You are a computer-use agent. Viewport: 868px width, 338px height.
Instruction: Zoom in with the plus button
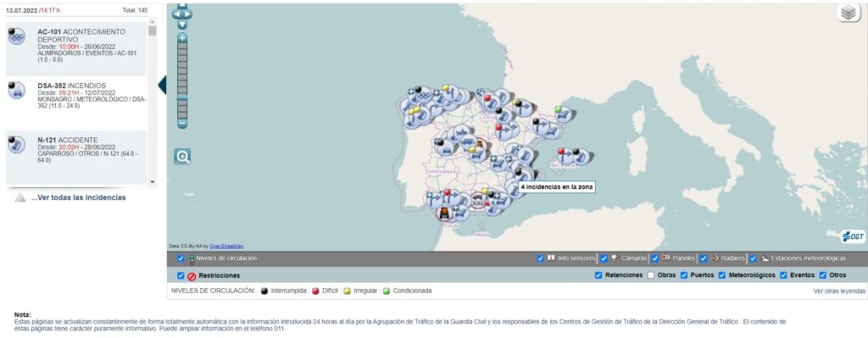pyautogui.click(x=182, y=37)
